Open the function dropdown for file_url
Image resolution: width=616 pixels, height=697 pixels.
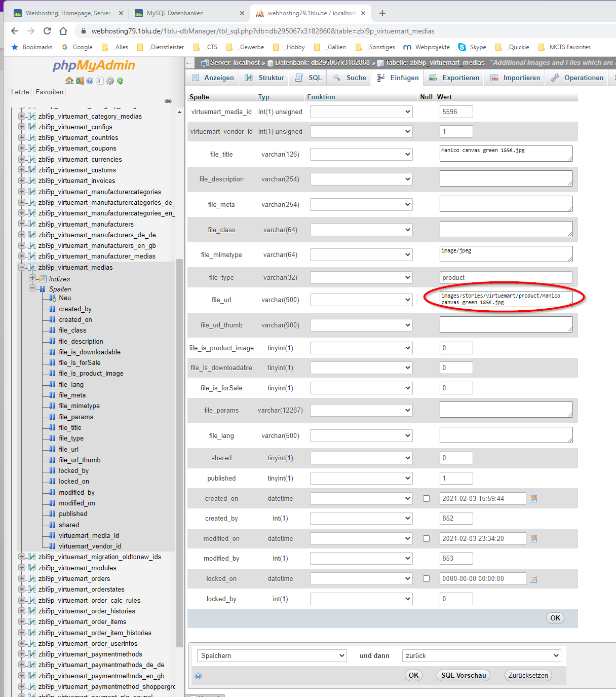361,300
